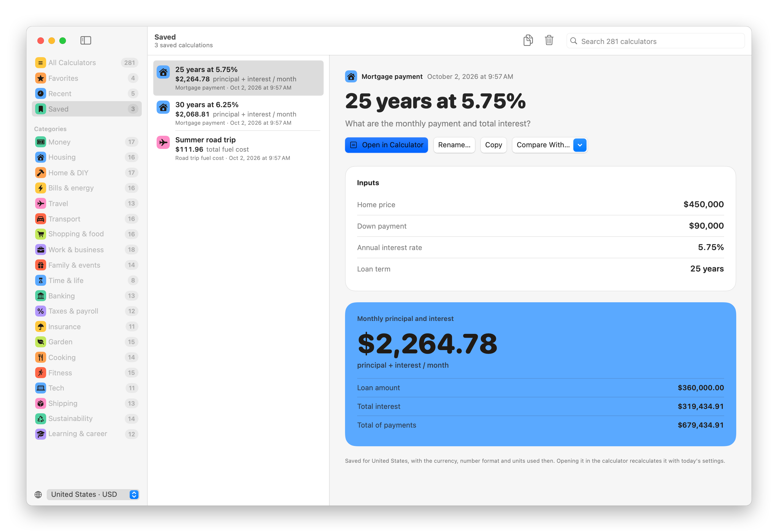Click the Copy button
778x532 pixels.
(493, 145)
